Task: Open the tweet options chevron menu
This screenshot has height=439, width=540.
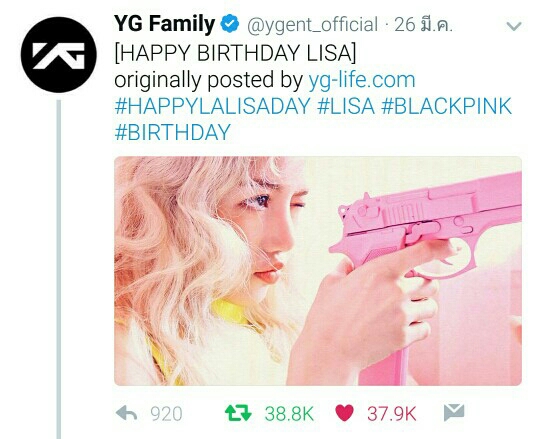Action: coord(514,26)
